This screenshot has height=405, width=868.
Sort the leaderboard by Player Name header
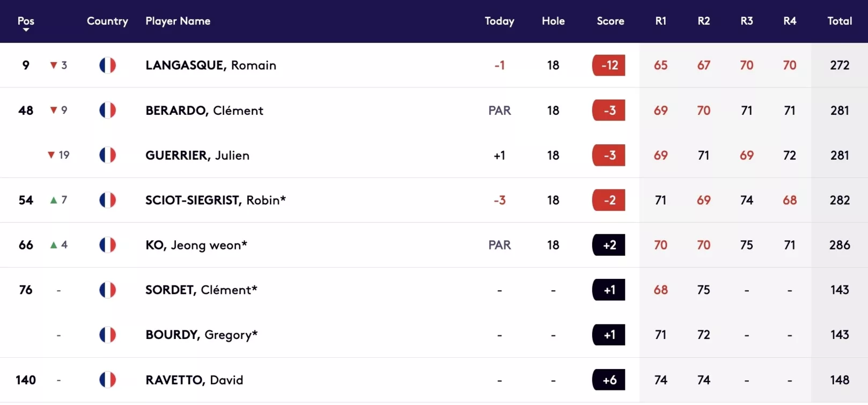pos(178,21)
